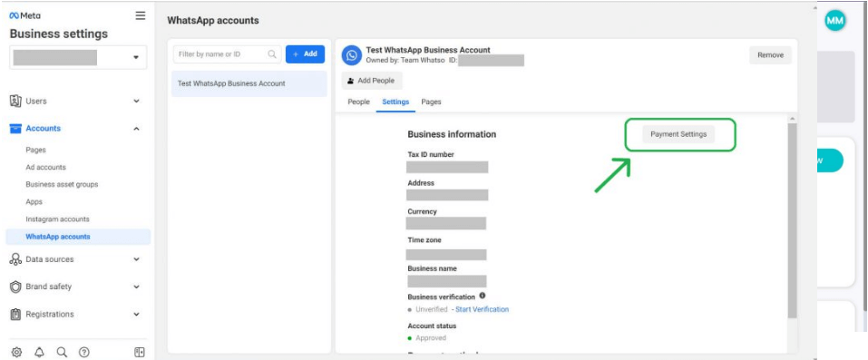The image size is (868, 360).
Task: Click the settings panel vertical scrollbar
Action: click(792, 221)
